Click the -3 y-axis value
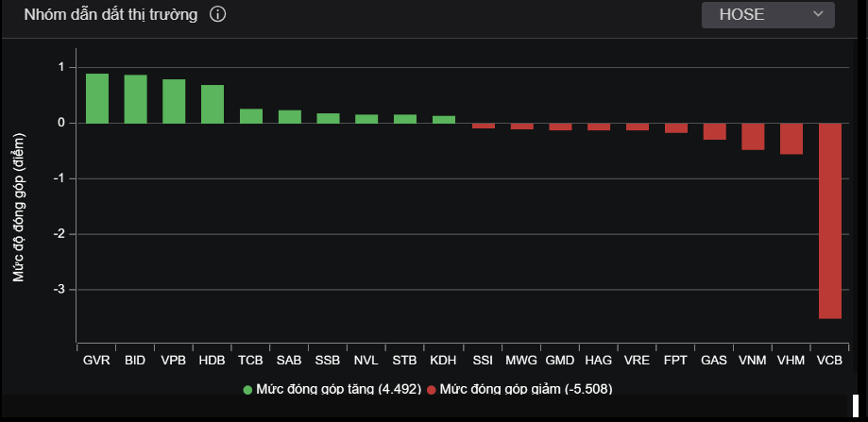The height and width of the screenshot is (422, 868). click(58, 289)
